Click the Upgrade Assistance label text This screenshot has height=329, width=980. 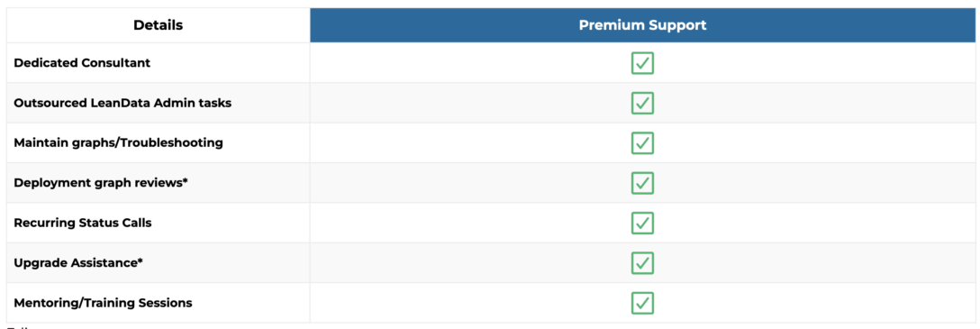(x=75, y=263)
